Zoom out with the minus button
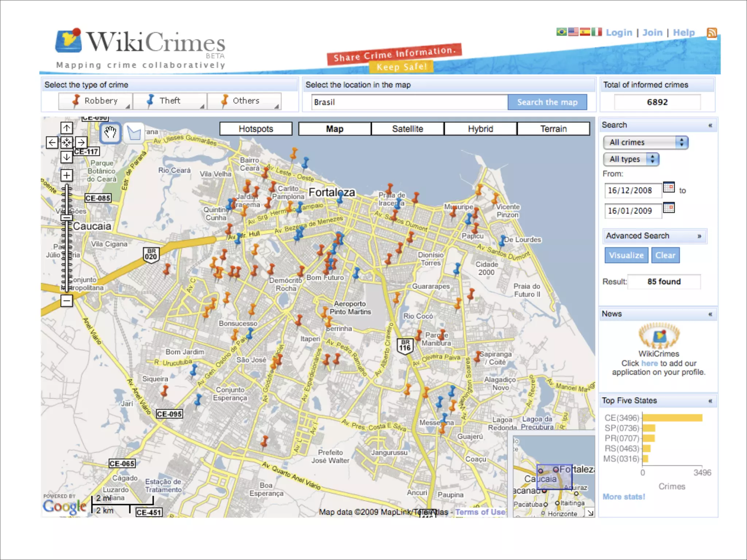The image size is (747, 560). [x=66, y=301]
